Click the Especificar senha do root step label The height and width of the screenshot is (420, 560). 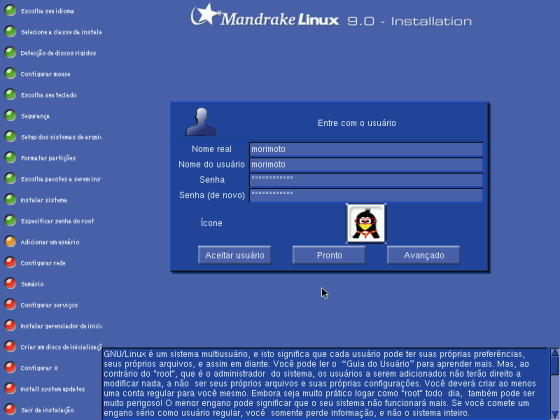[x=57, y=221]
